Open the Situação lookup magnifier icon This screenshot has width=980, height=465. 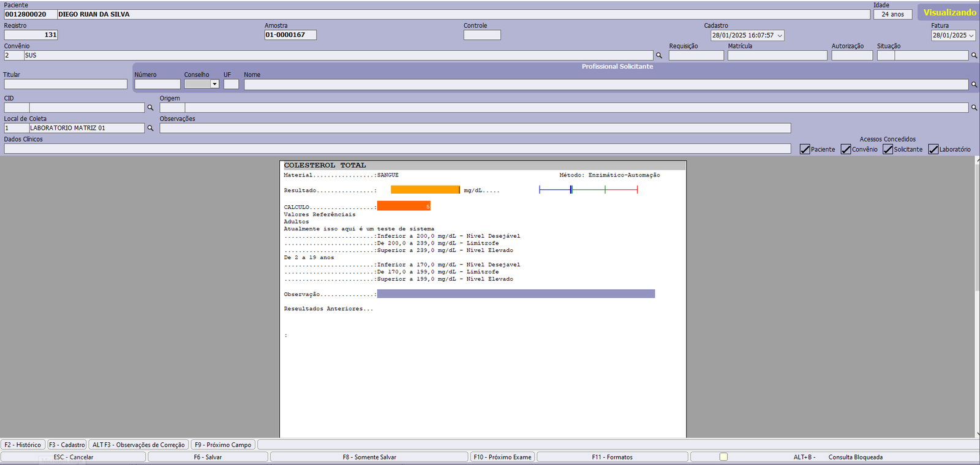coord(974,56)
